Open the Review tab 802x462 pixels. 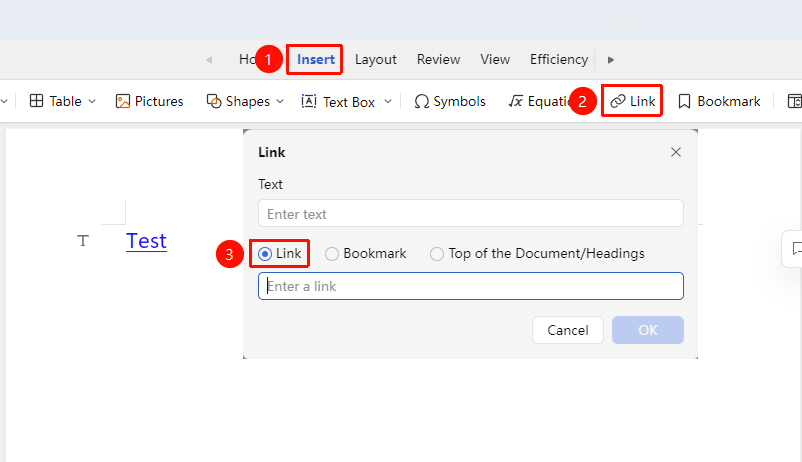(x=438, y=59)
